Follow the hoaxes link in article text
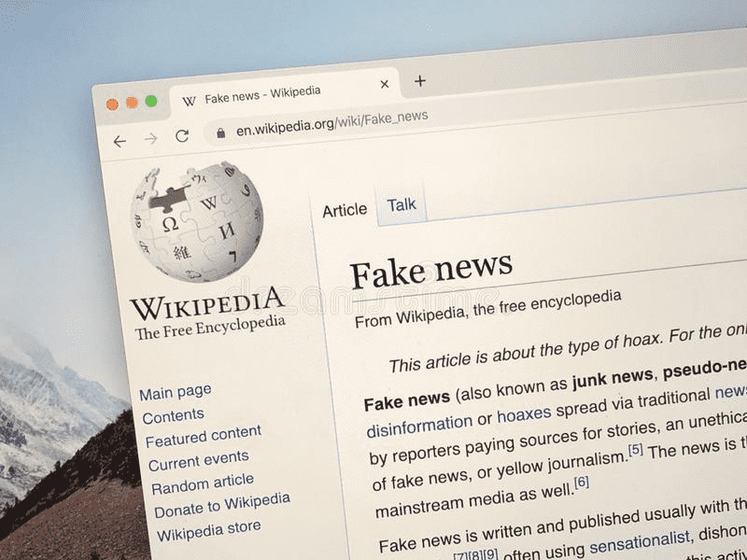The height and width of the screenshot is (560, 747). point(524,414)
